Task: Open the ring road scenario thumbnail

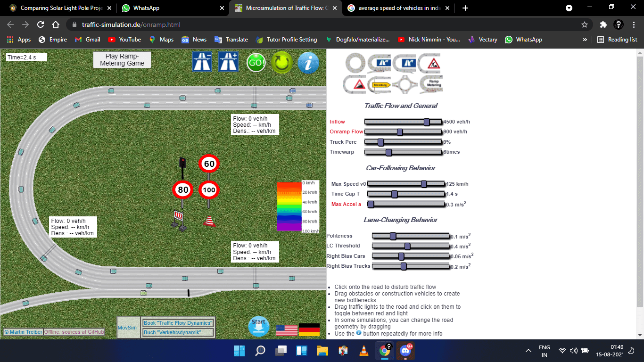Action: click(355, 63)
